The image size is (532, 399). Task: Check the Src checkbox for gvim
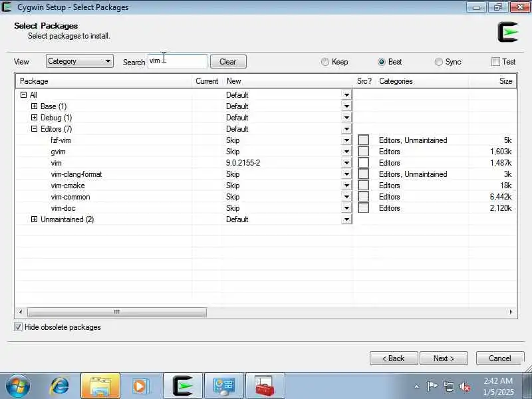click(363, 152)
